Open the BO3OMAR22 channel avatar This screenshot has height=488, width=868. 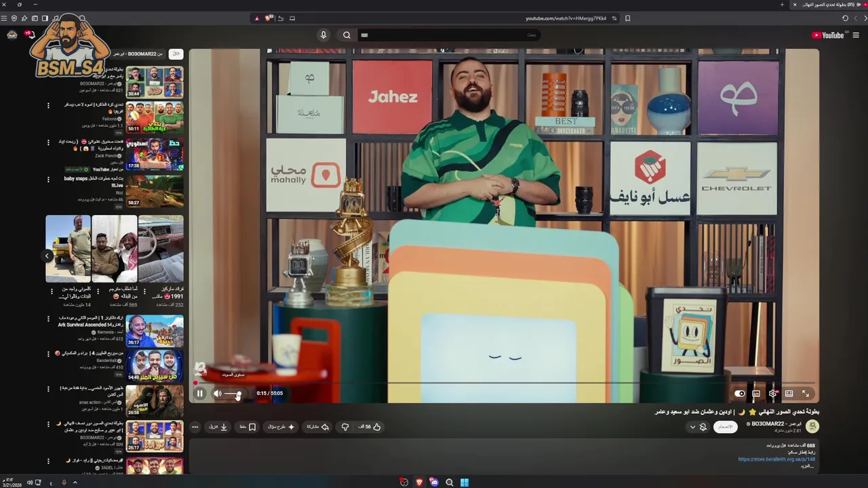[812, 426]
